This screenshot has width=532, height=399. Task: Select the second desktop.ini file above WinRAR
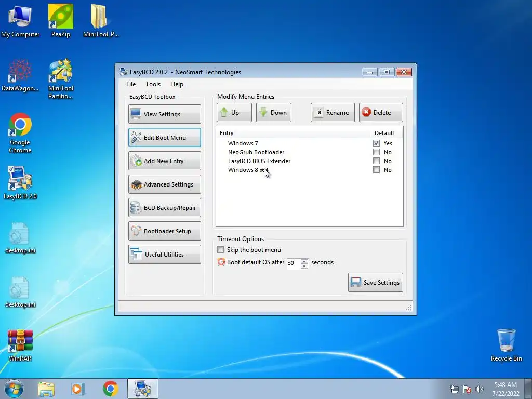[x=20, y=292]
